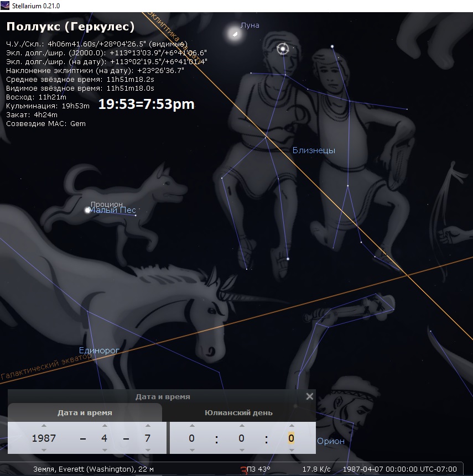Increase the day value 7 with up arrow
The image size is (473, 476).
coord(148,426)
